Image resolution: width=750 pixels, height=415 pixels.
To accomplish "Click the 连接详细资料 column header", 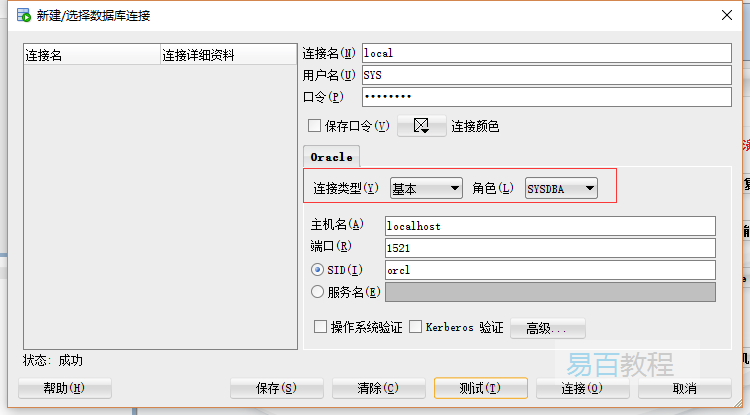I will [x=227, y=55].
